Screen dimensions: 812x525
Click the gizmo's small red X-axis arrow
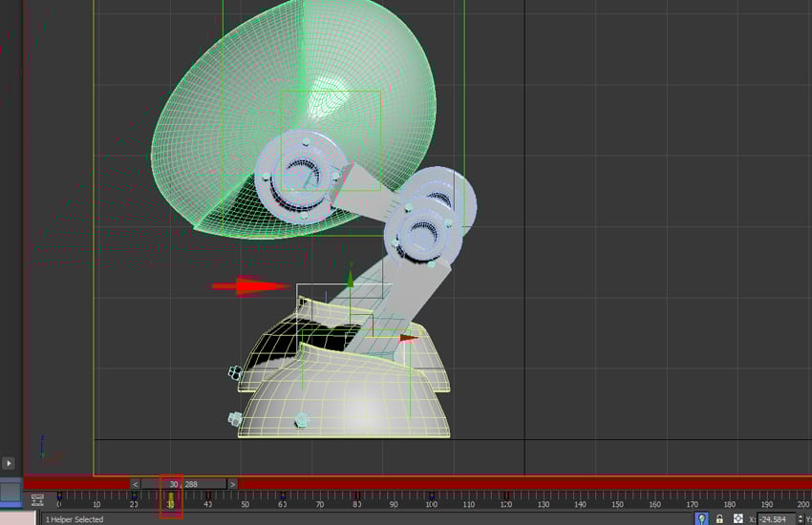[x=409, y=338]
